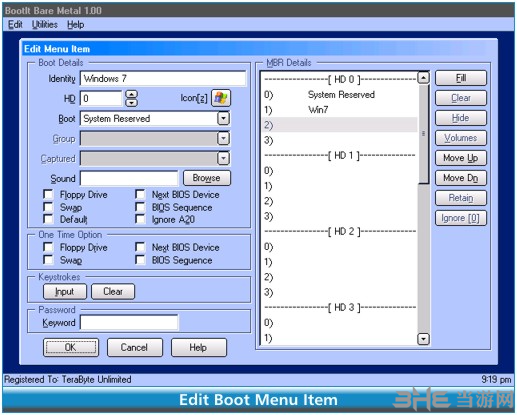Click the Ignore [0] button
Viewport: 517px width, 415px height.
coord(461,218)
